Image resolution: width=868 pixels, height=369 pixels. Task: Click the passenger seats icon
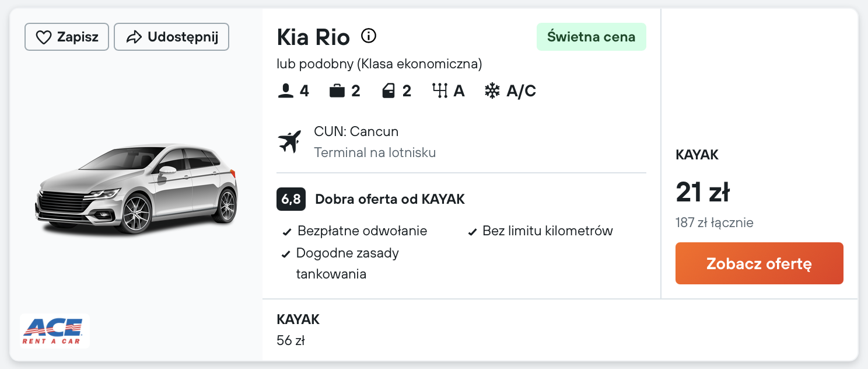click(286, 91)
